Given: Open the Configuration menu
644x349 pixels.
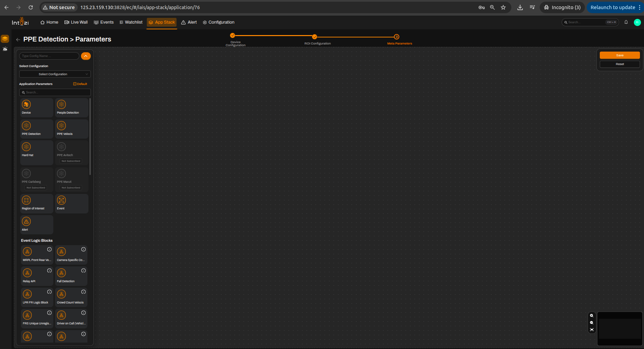Looking at the screenshot, I should [218, 22].
